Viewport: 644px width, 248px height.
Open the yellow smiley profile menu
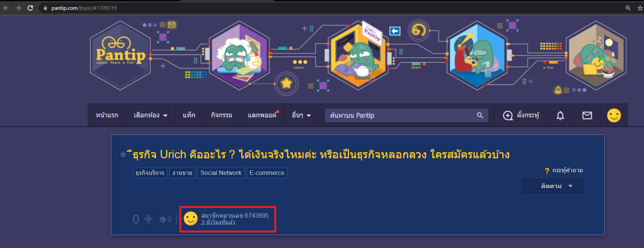(614, 115)
